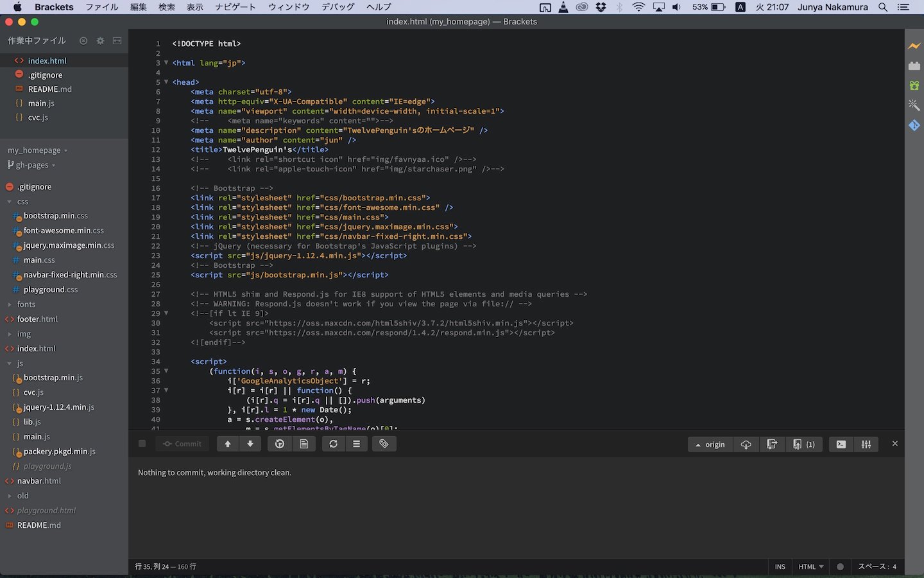This screenshot has width=924, height=578.
Task: Click the origin remote button
Action: pos(710,444)
